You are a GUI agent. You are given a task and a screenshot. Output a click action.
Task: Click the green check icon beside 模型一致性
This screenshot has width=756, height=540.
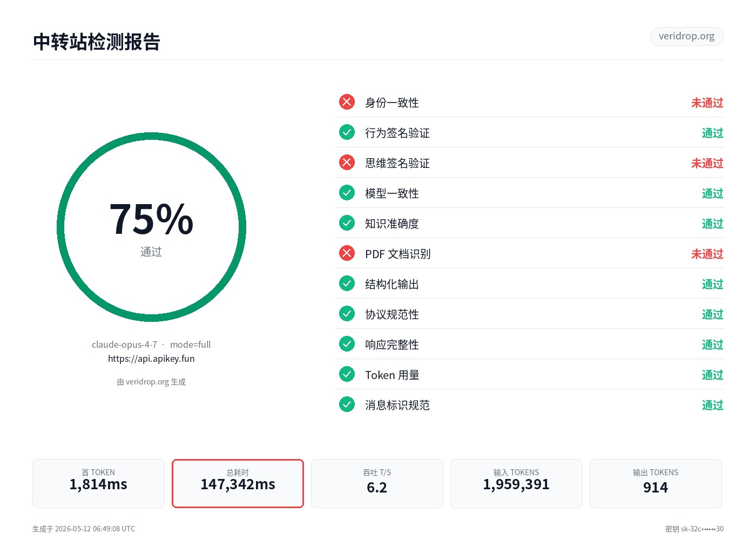[347, 193]
